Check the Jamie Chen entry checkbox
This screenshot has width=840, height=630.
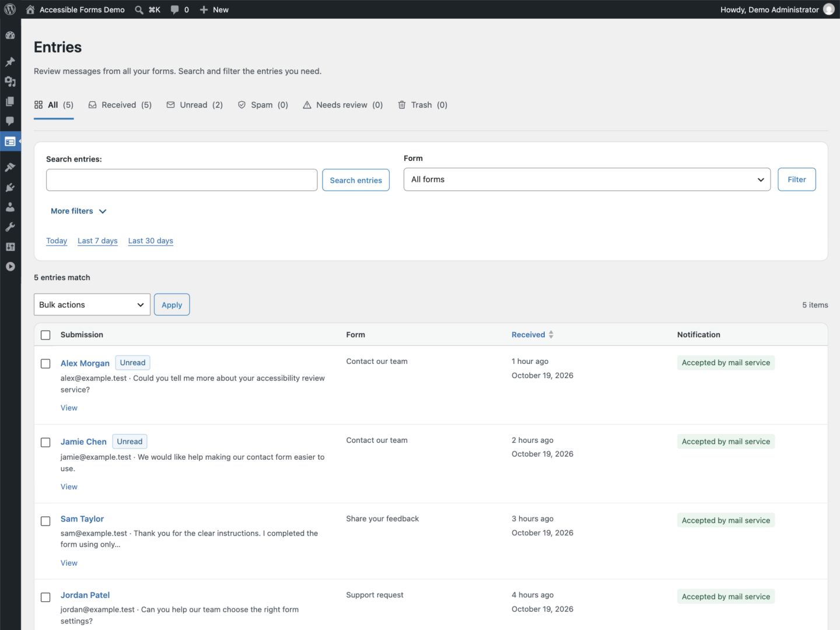(x=45, y=442)
